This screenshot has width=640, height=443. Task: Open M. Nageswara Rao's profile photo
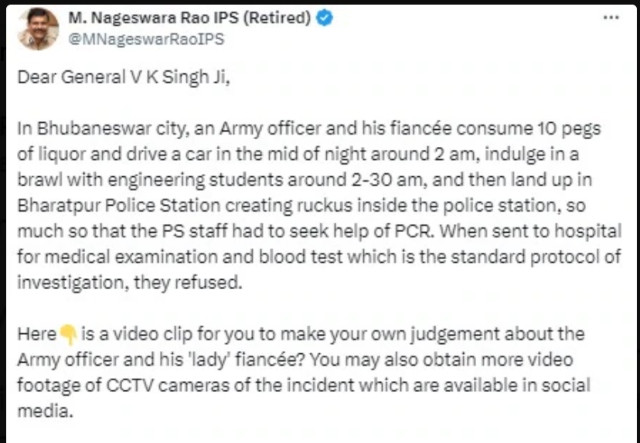coord(38,29)
